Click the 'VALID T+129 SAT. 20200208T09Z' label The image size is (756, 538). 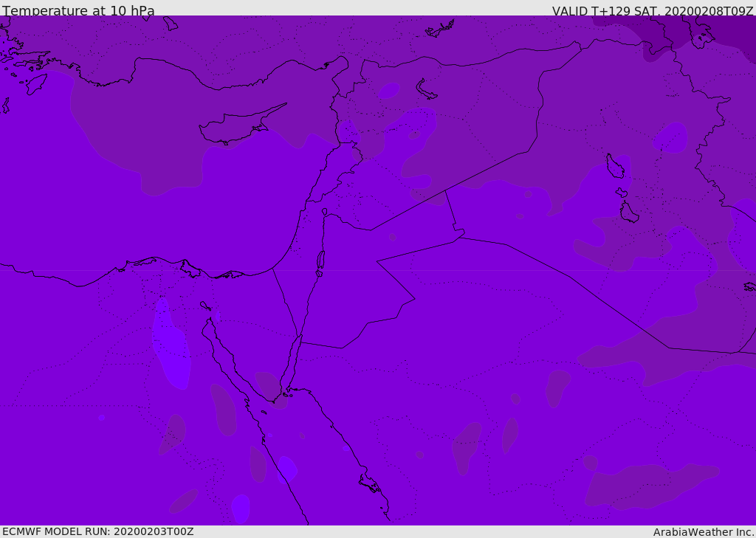[653, 10]
